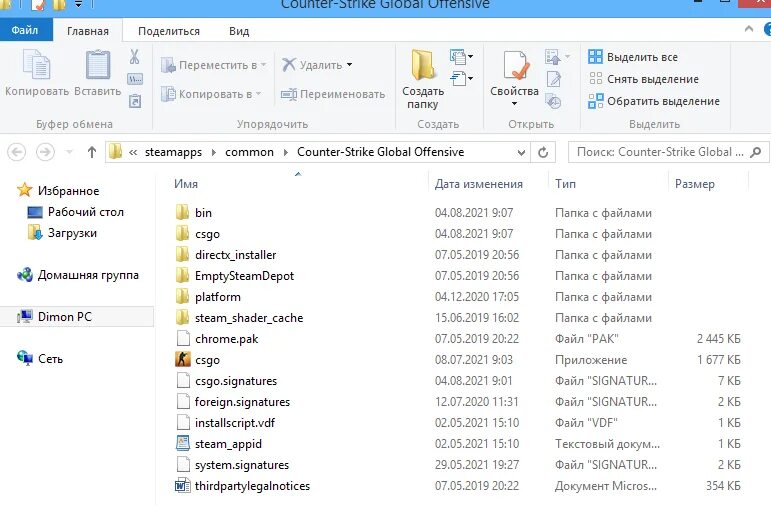771x506 pixels.
Task: Click the Cut scissors icon
Action: [x=134, y=57]
